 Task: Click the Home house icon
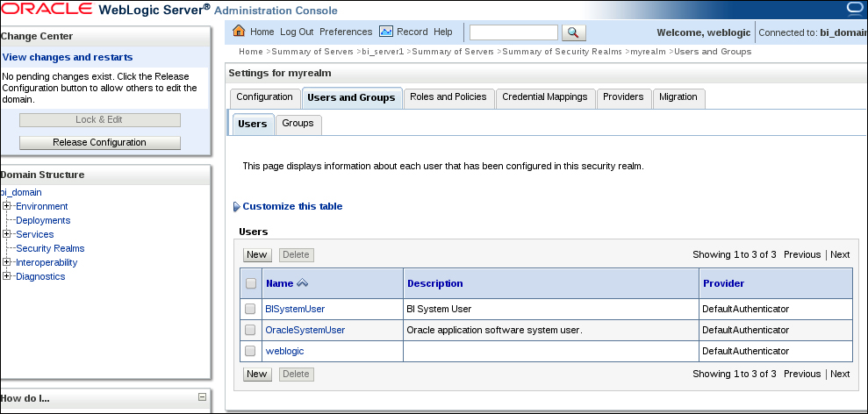click(x=239, y=31)
